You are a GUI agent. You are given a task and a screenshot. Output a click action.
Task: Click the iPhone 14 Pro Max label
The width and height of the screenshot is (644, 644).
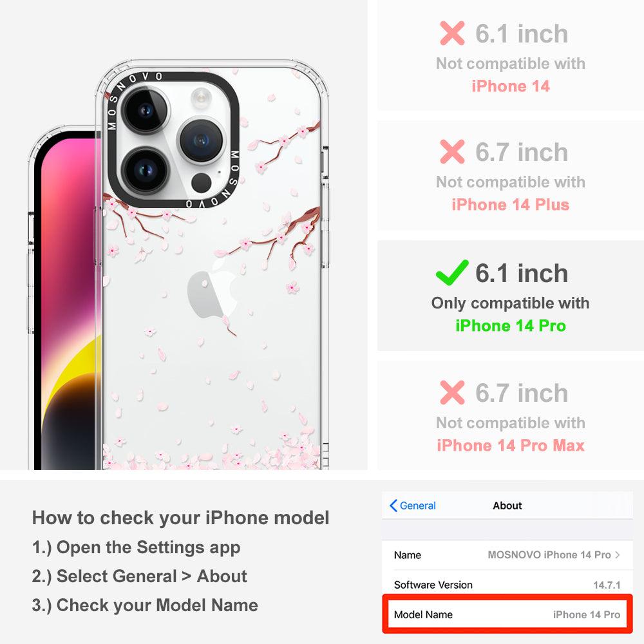pos(511,445)
